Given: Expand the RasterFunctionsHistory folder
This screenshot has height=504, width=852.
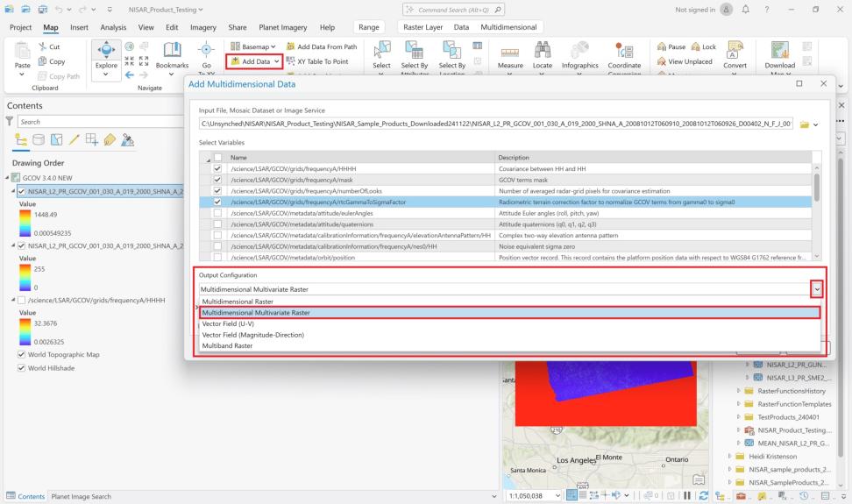Looking at the screenshot, I should [x=738, y=391].
